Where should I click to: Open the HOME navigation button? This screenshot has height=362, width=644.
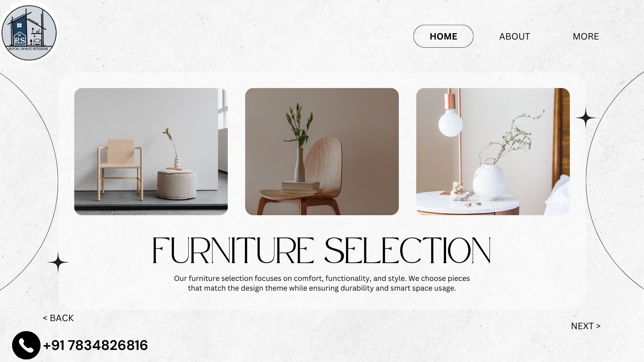point(443,36)
